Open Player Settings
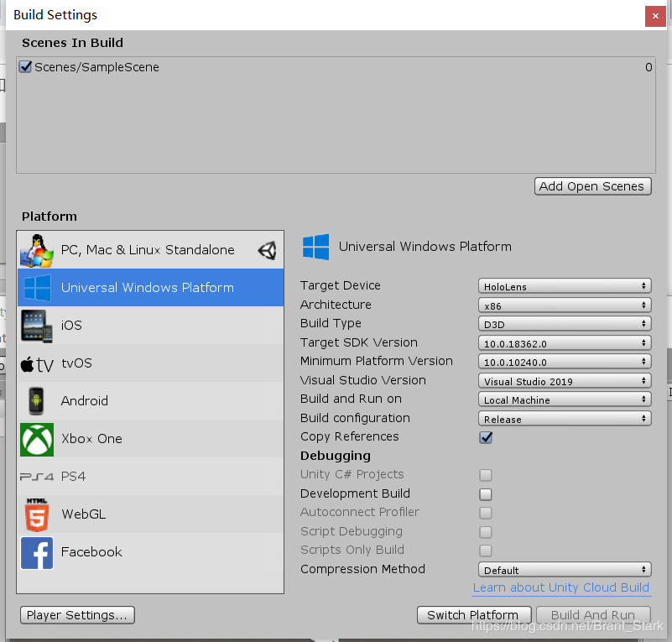 click(77, 615)
